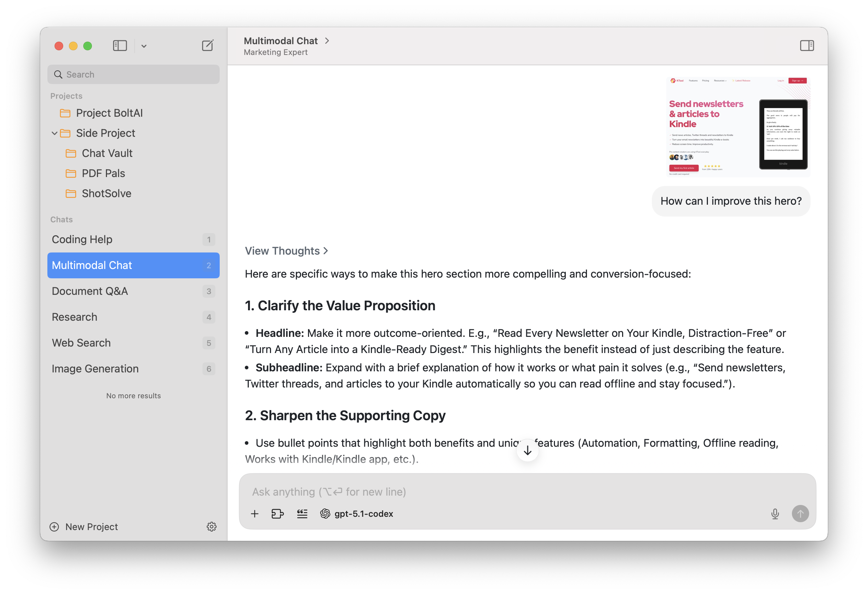This screenshot has height=594, width=868.
Task: Click the prompt library quotes icon
Action: 302,514
